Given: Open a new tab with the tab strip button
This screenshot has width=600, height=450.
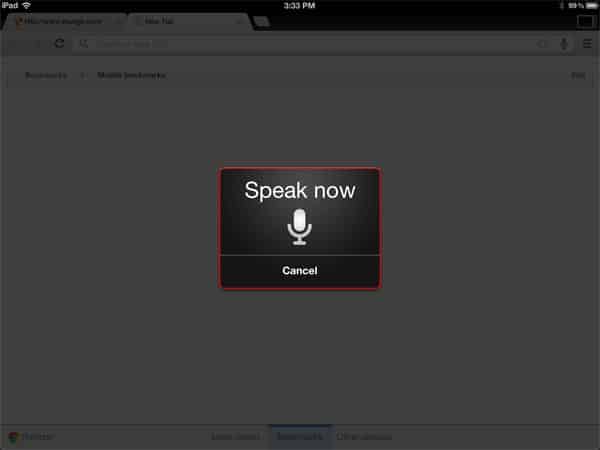Looking at the screenshot, I should [x=261, y=21].
